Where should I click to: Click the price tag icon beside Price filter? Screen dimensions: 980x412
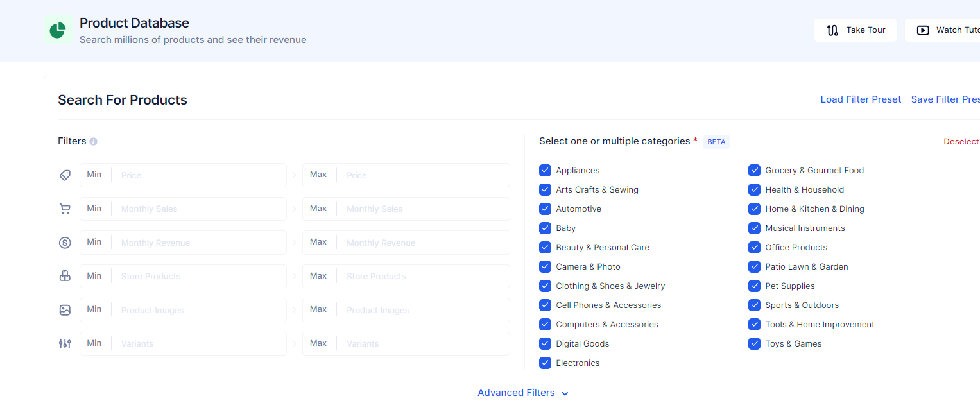pyautogui.click(x=65, y=175)
